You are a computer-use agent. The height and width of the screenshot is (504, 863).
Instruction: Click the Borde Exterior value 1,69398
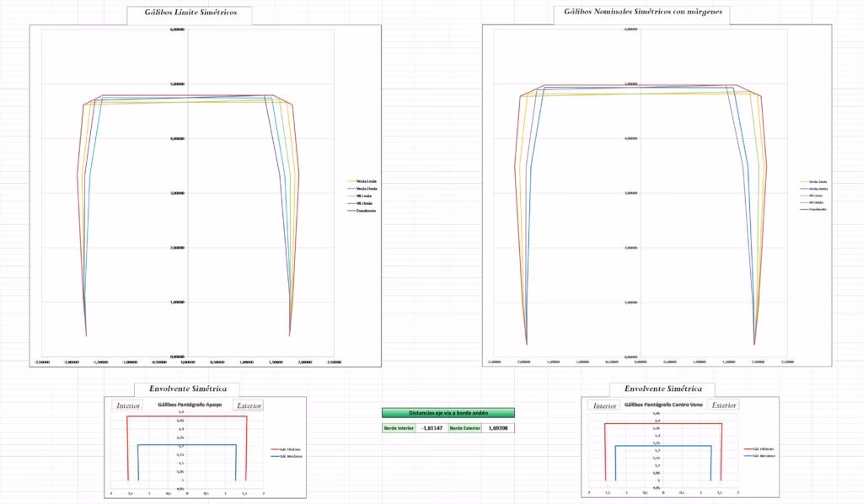[x=497, y=428]
